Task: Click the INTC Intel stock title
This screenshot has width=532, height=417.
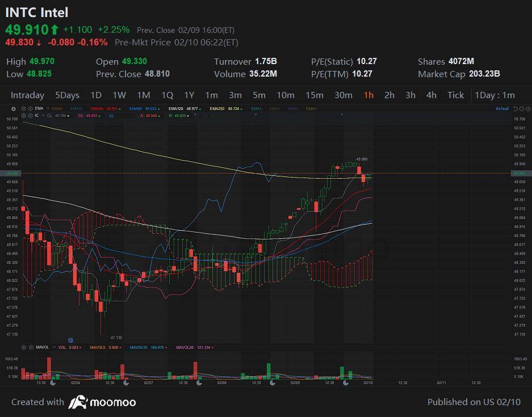Action: (x=37, y=12)
